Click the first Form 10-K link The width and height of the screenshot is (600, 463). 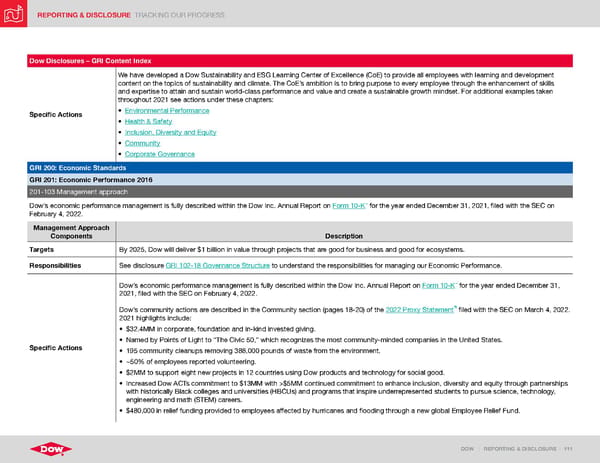[349, 205]
